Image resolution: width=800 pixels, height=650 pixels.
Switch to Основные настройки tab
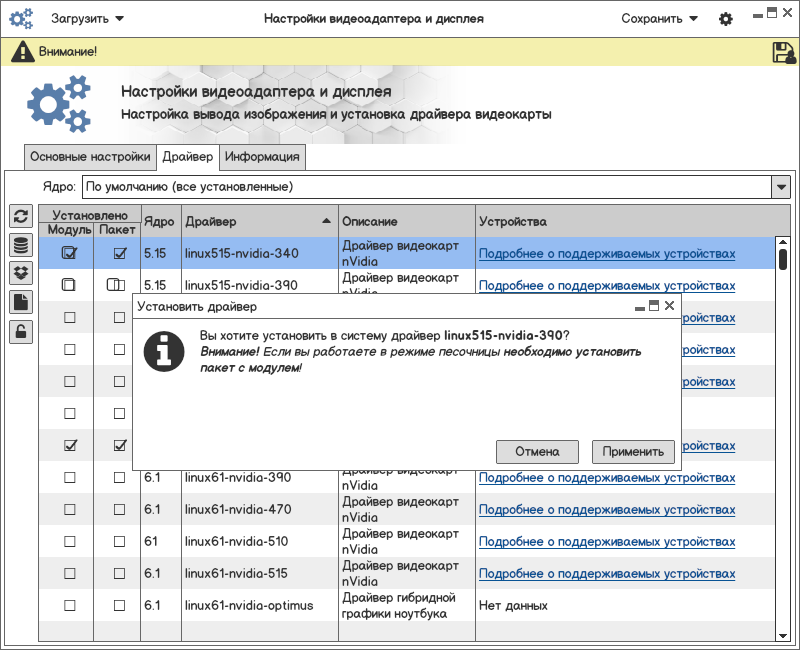pos(90,157)
